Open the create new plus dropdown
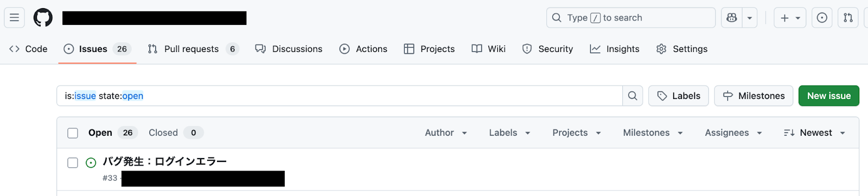The image size is (868, 196). tap(790, 18)
